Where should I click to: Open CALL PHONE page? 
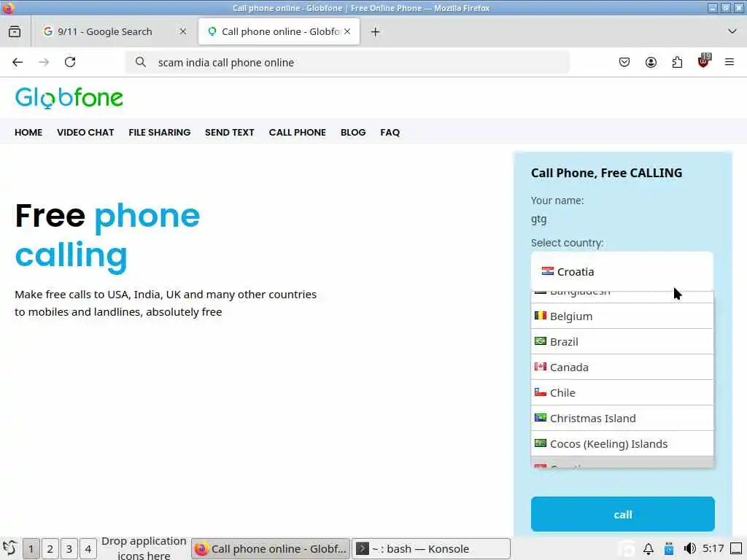coord(298,133)
